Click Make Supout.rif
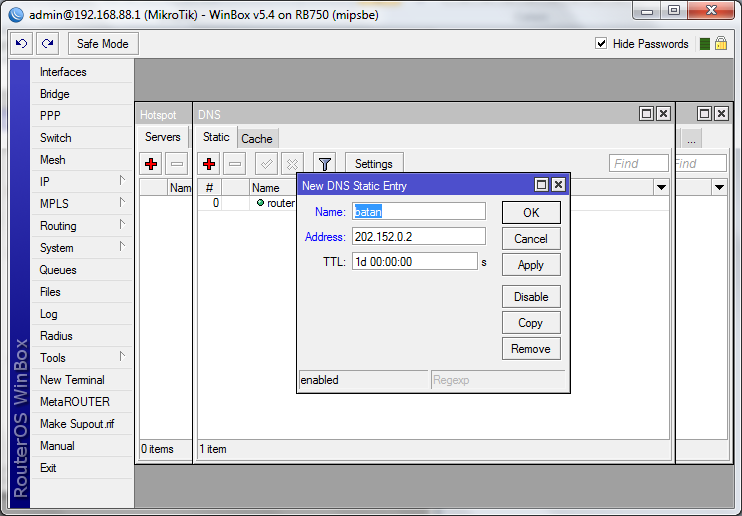 (x=81, y=424)
